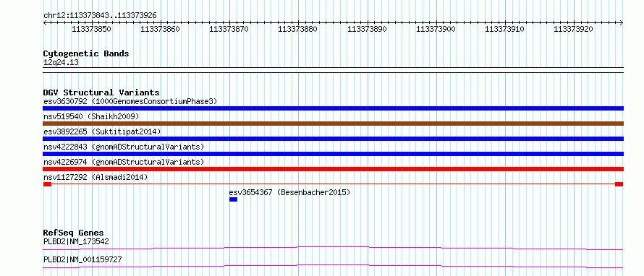Open esv3630792 (1000GenomesConsortiumPhase3) label
Screen dimensions: 644x276
pos(130,101)
